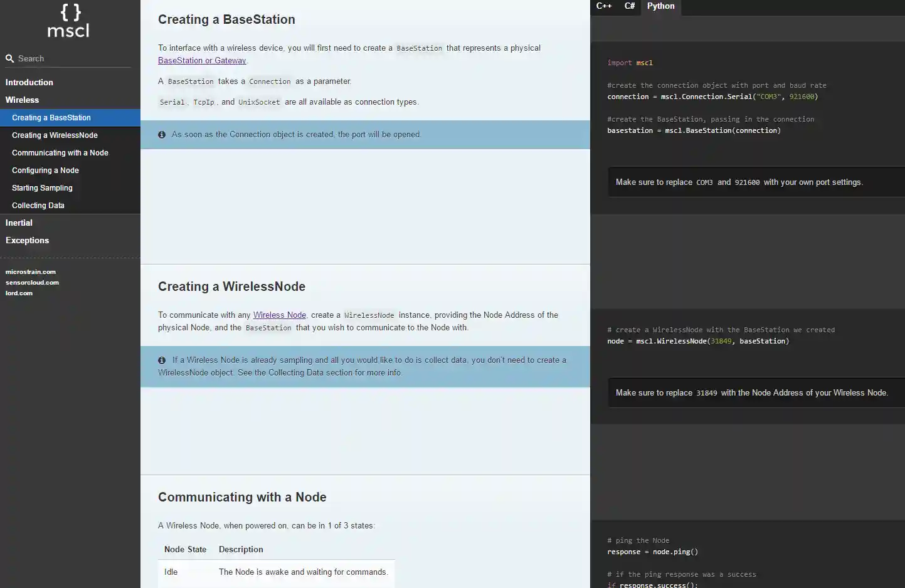Visit the microstrain.com link
The height and width of the screenshot is (588, 905).
coord(30,271)
